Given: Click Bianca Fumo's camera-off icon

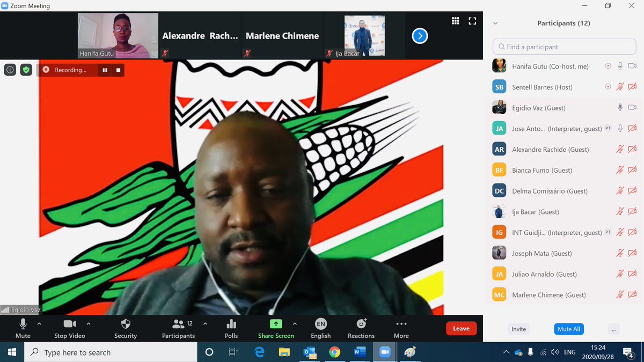Looking at the screenshot, I should tap(632, 170).
